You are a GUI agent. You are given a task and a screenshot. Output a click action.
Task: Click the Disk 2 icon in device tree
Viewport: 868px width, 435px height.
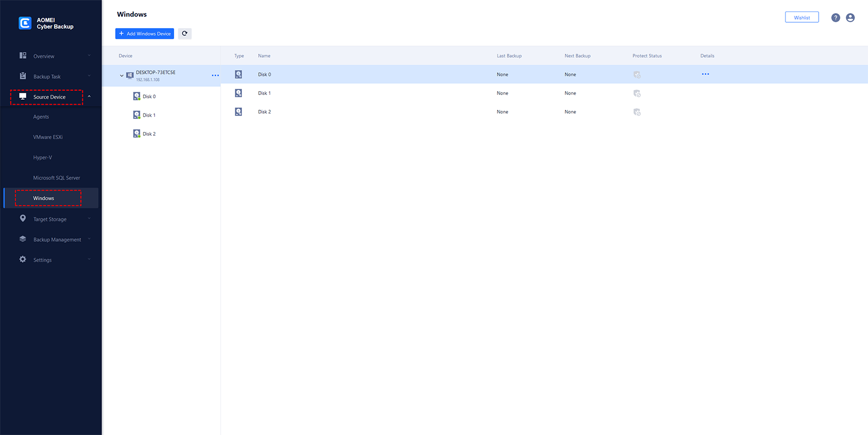point(137,134)
